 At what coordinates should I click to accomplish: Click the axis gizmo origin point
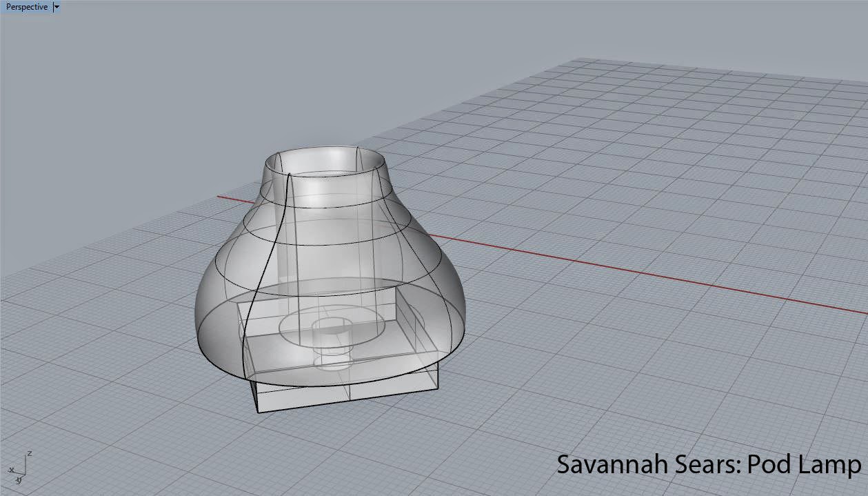[25, 475]
